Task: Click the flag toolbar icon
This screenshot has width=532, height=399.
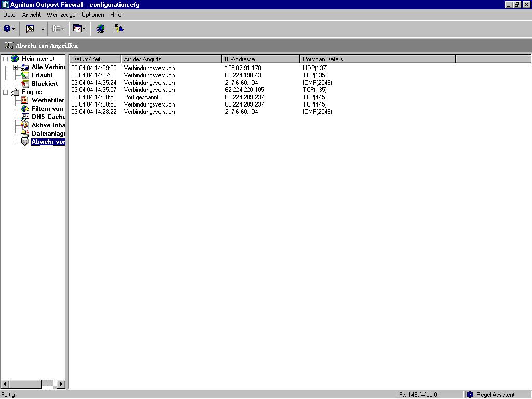Action: pos(119,29)
